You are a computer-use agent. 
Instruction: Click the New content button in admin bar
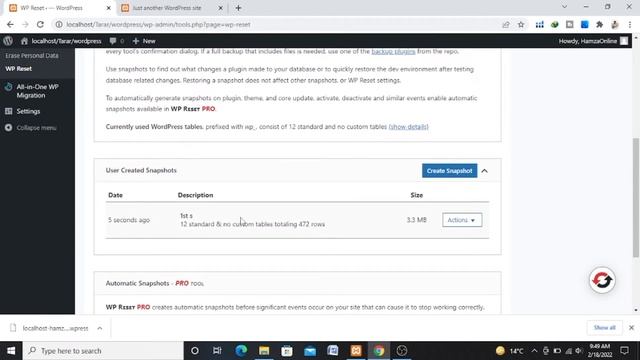click(144, 41)
